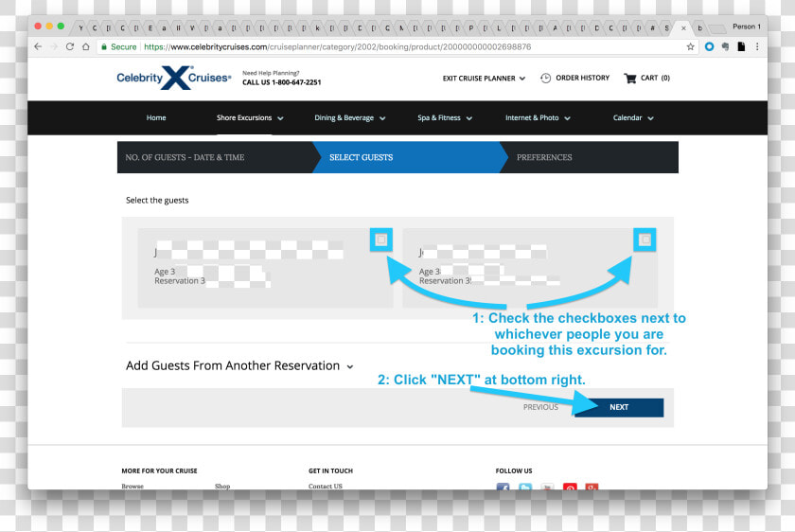Switch to the browser tab labeled Y
The height and width of the screenshot is (532, 795).
click(x=80, y=28)
